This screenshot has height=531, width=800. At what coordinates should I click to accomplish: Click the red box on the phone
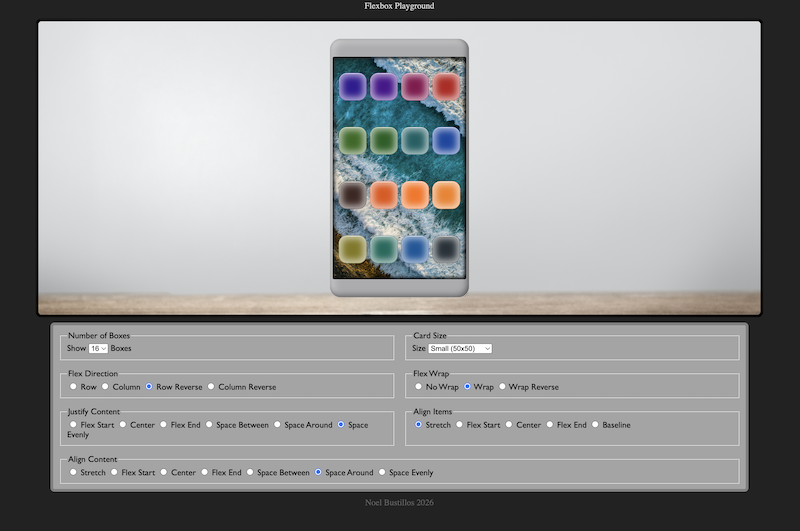point(446,87)
